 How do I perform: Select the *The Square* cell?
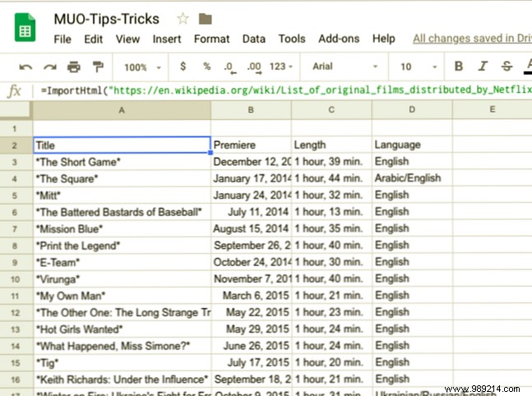tap(122, 178)
